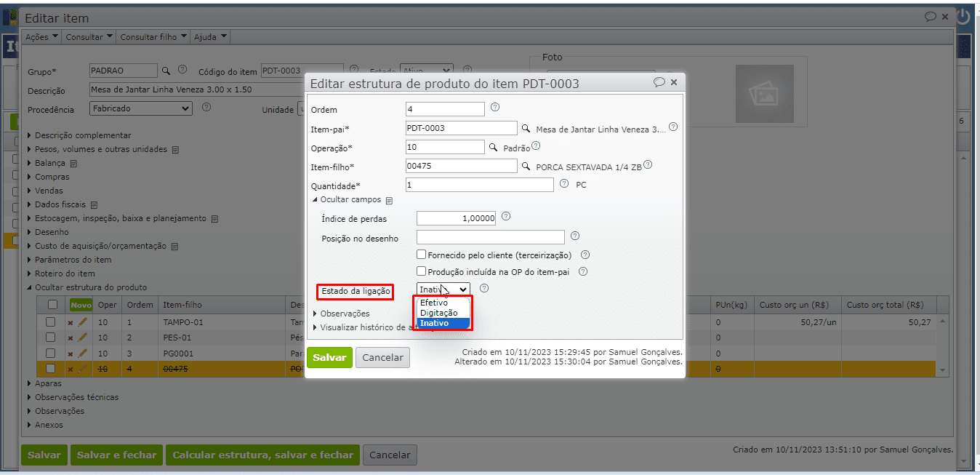Viewport: 980px width, 475px height.
Task: Delete the TAMPO-01 structure row
Action: [x=71, y=322]
